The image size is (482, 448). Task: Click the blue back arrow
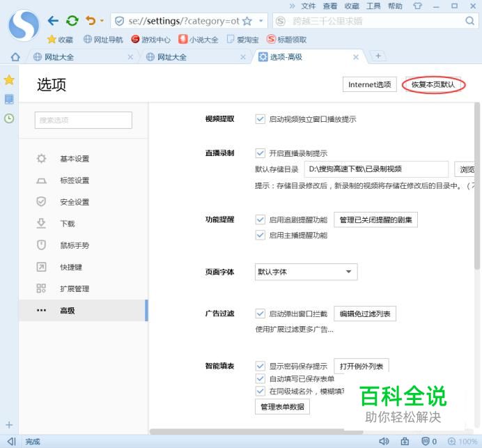(x=53, y=21)
